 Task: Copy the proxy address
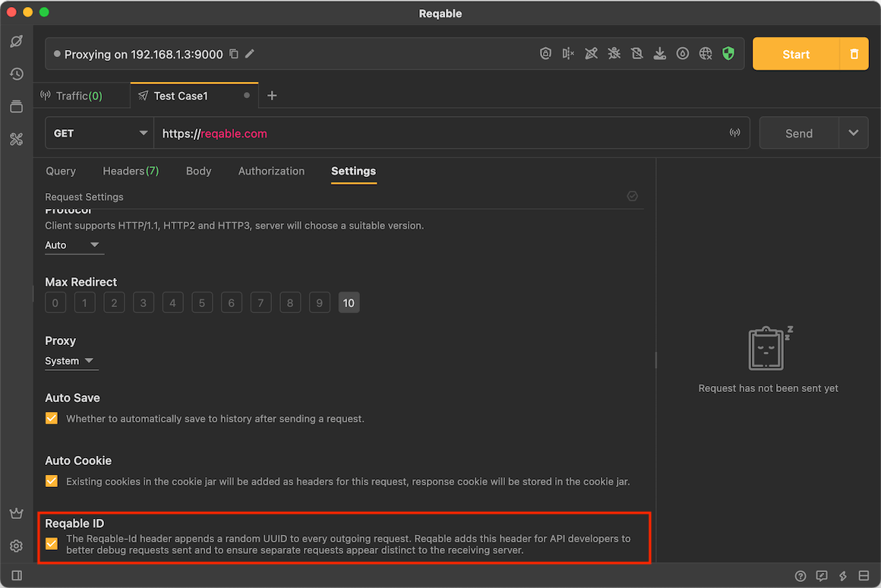pos(234,54)
